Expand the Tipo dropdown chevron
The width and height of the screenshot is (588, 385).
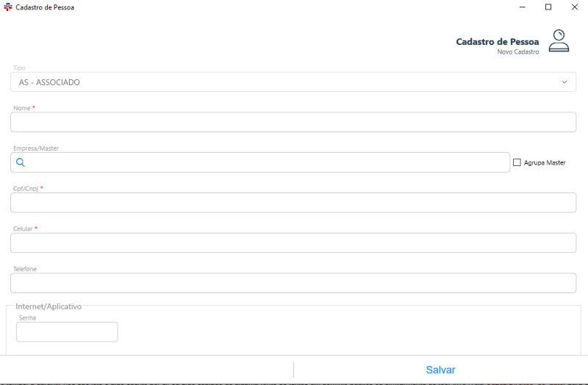click(564, 82)
